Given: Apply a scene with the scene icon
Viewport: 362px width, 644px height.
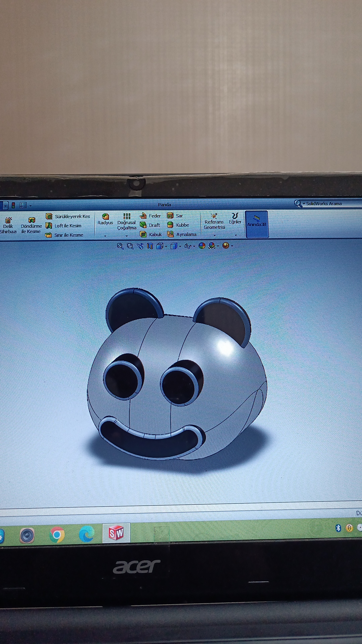Looking at the screenshot, I should tap(212, 246).
